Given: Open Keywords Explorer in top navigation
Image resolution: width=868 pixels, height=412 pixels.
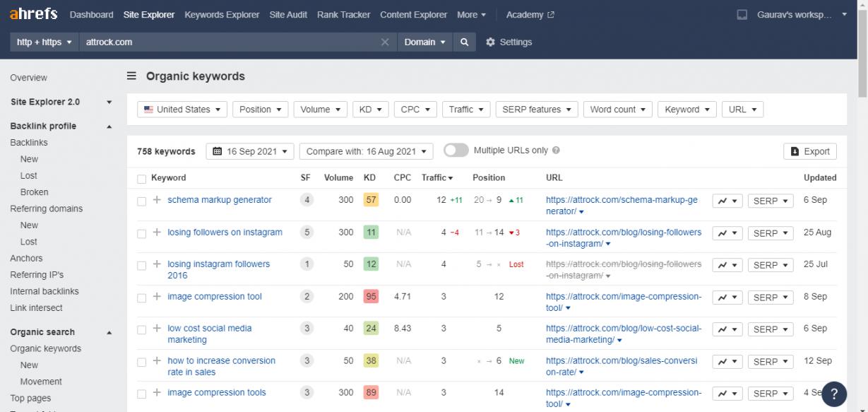Looking at the screenshot, I should [222, 15].
